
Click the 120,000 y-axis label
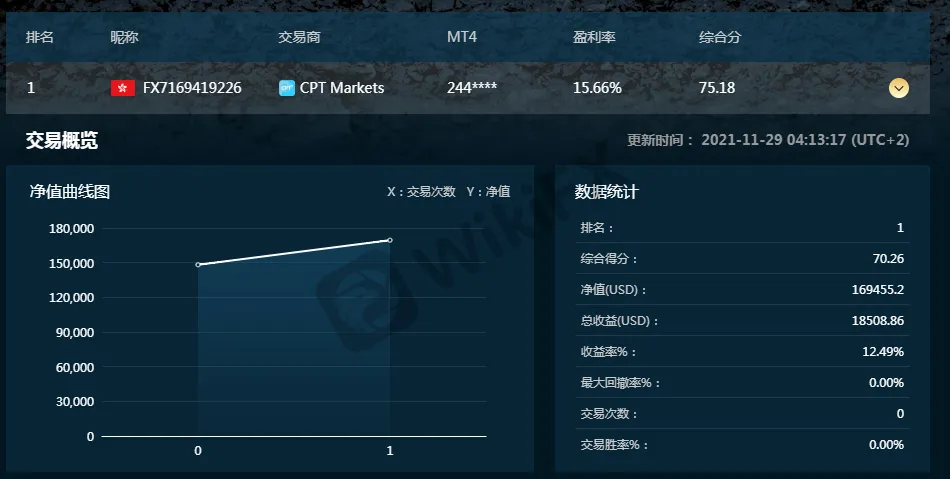pos(71,298)
